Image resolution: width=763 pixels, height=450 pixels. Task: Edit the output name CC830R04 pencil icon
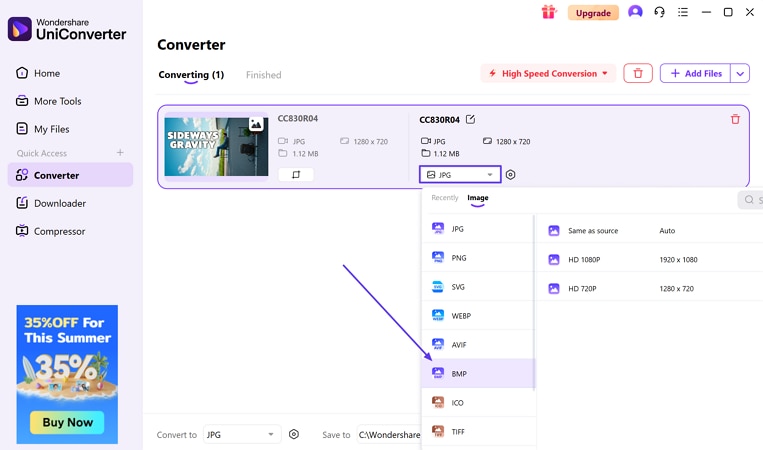tap(470, 119)
